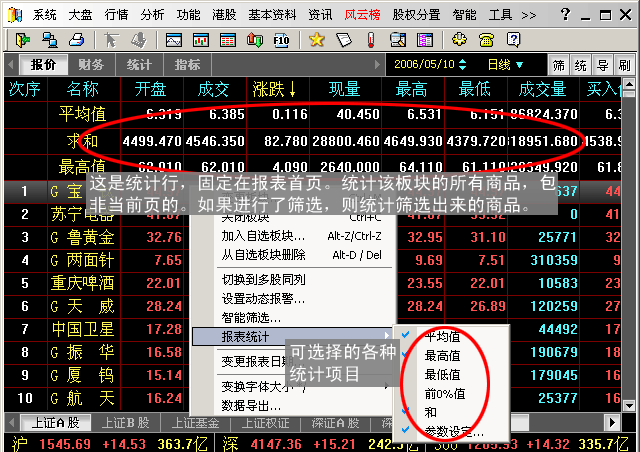This screenshot has height=452, width=640.
Task: Click the up-down arrows ranking icon
Action: point(255,40)
